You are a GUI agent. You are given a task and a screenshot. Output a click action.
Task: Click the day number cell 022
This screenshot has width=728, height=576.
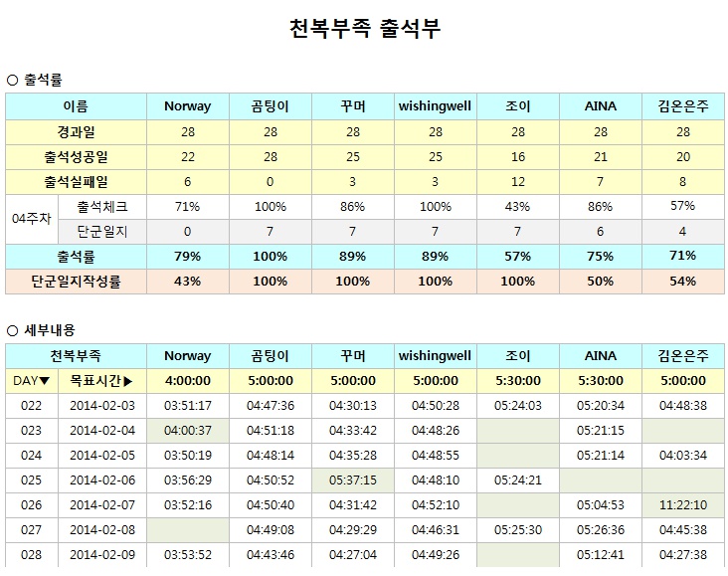[x=32, y=406]
